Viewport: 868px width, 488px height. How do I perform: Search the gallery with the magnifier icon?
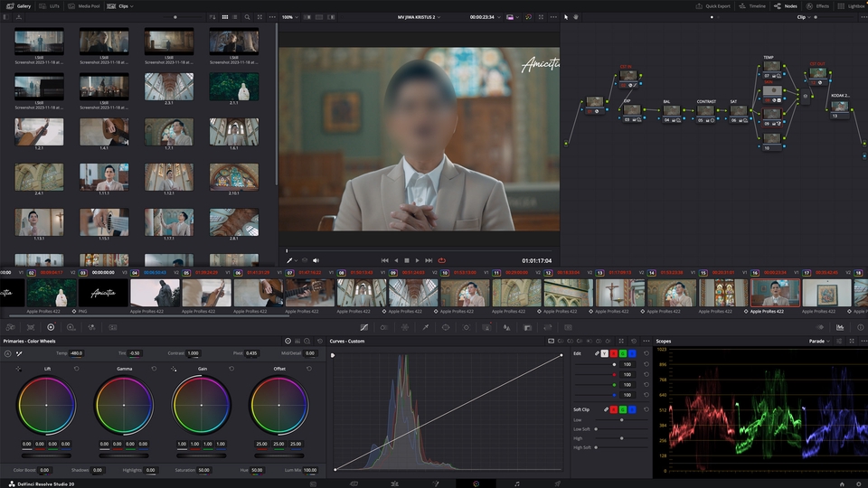tap(248, 17)
